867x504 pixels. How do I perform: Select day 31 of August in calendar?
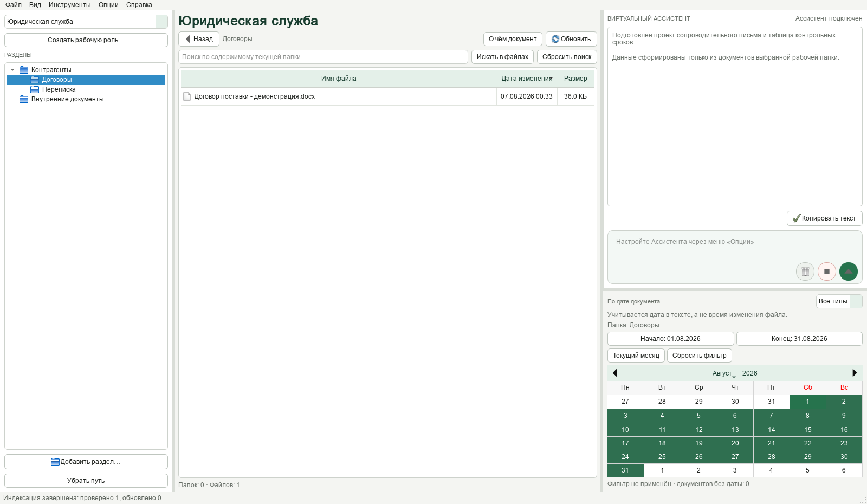(x=625, y=470)
